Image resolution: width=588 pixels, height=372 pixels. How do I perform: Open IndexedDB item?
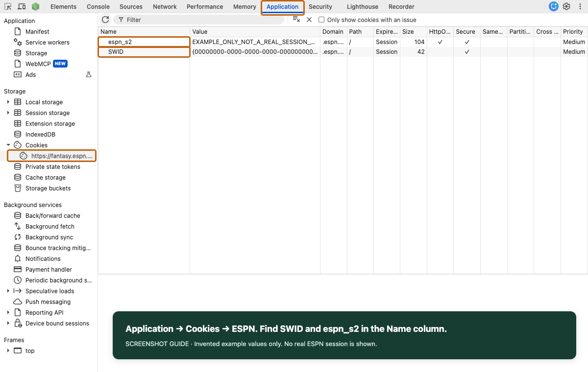pos(40,134)
